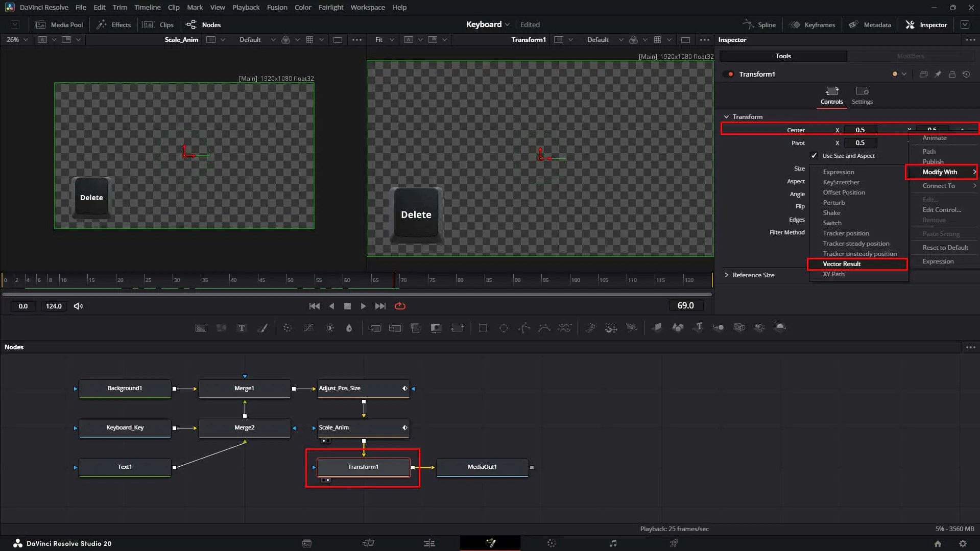Open the Metadata panel

click(870, 25)
